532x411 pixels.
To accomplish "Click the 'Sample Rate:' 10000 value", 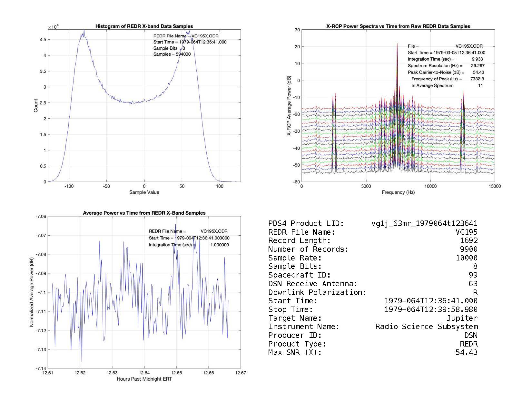I will [467, 258].
